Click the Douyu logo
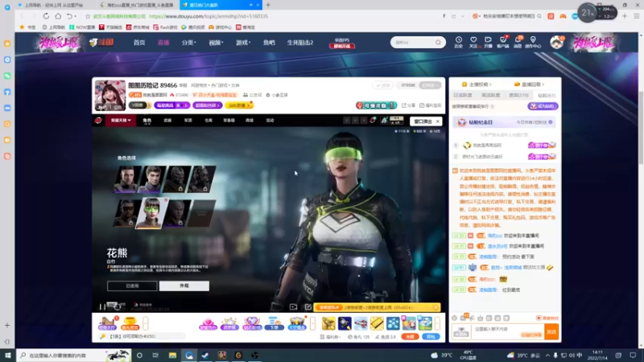This screenshot has height=362, width=644. click(101, 43)
